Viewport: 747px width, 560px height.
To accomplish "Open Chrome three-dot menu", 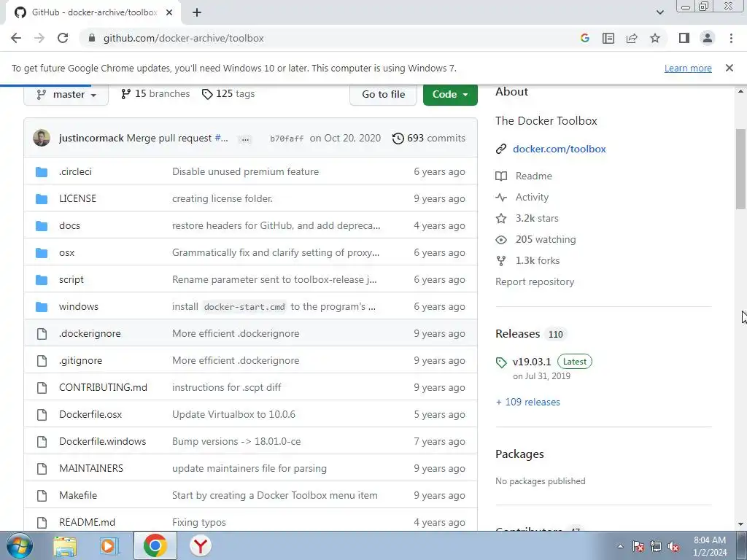I will [x=731, y=38].
